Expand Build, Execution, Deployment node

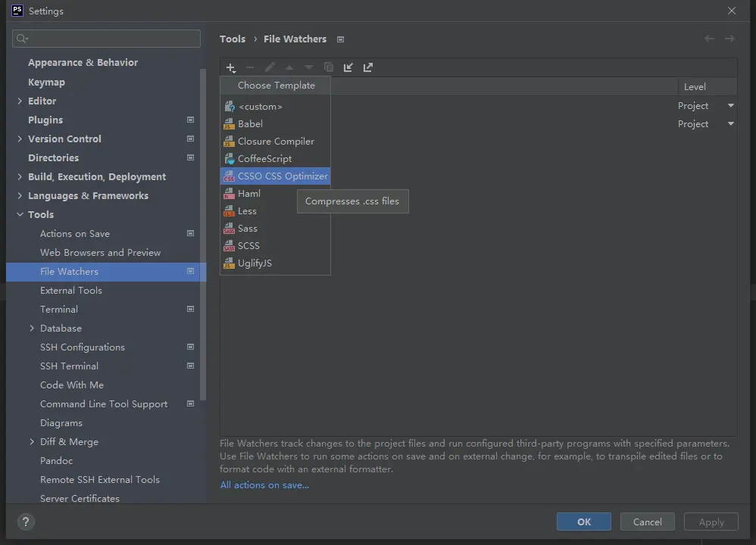20,177
